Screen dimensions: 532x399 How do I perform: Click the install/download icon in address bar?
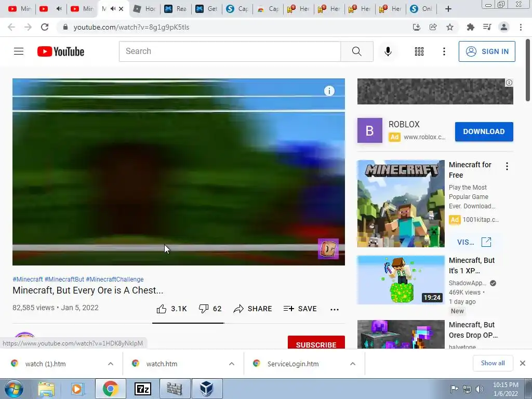[x=417, y=27]
